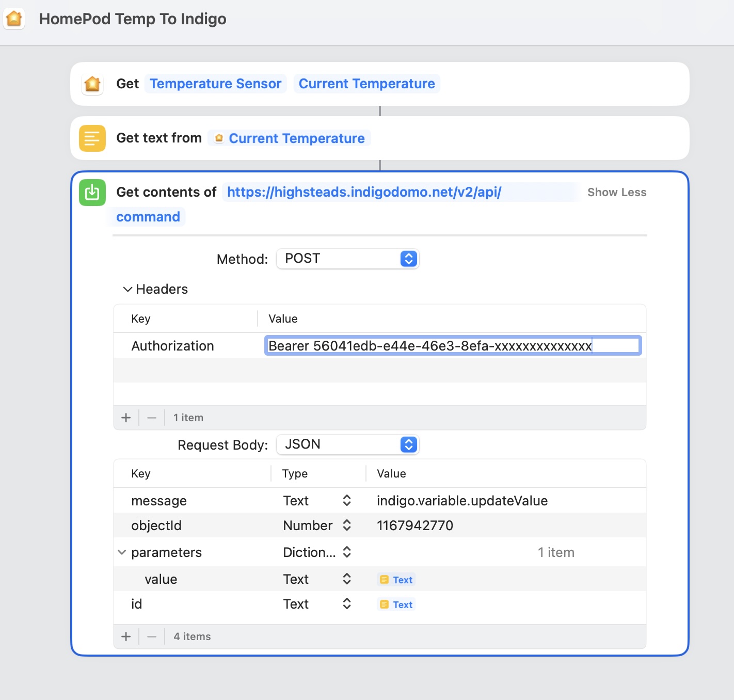The image size is (734, 700).
Task: Click the 'command' URL continuation token
Action: 148,217
